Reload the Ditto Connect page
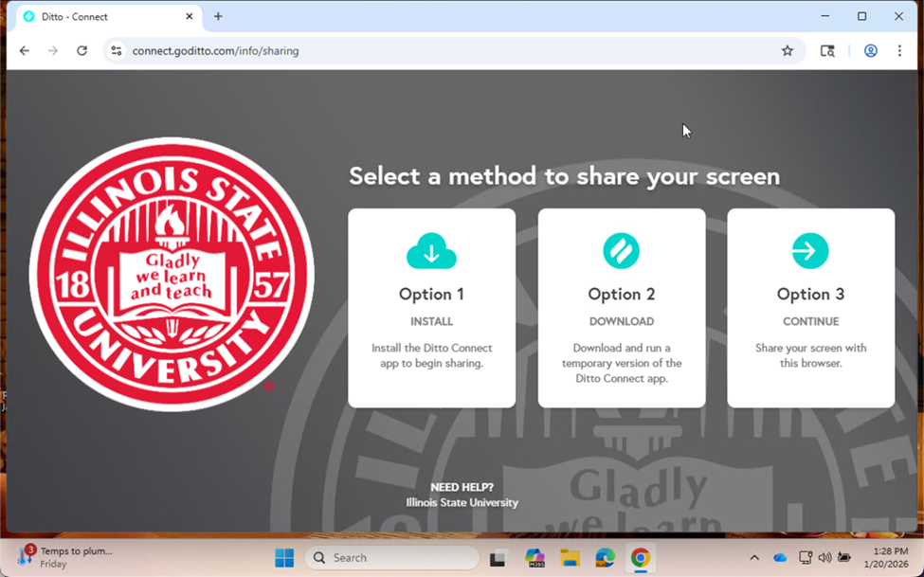 82,50
